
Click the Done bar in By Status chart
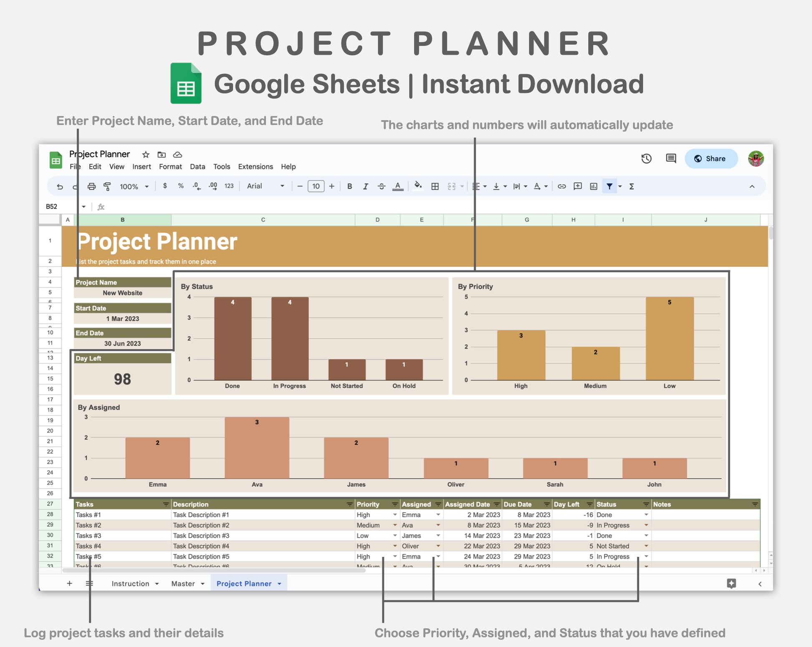click(233, 338)
